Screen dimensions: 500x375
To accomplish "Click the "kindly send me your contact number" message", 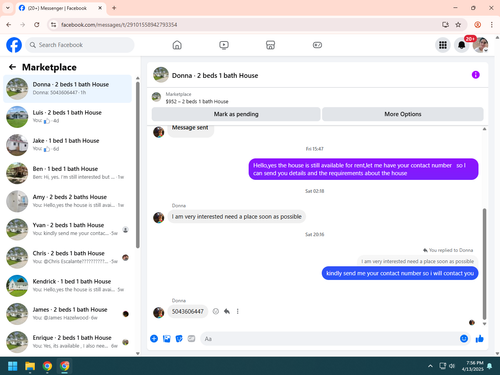I will tap(400, 273).
